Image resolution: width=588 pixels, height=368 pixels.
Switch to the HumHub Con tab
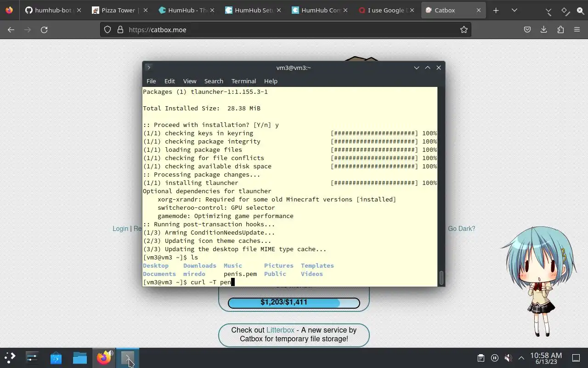(x=319, y=10)
